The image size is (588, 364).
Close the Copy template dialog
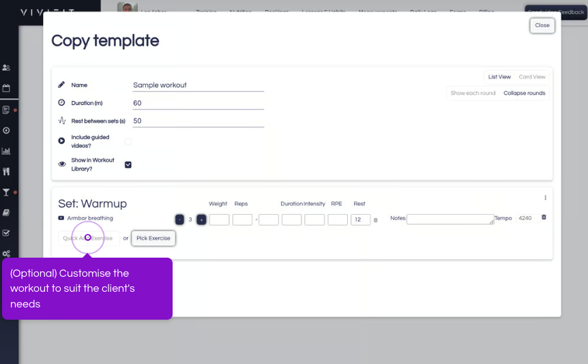(542, 25)
